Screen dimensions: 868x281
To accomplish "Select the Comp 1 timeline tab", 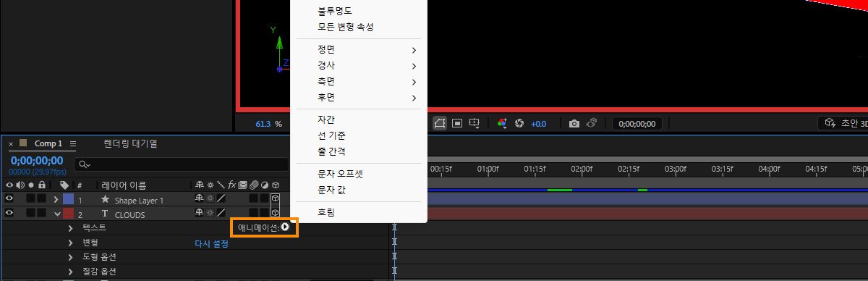I will pyautogui.click(x=48, y=143).
